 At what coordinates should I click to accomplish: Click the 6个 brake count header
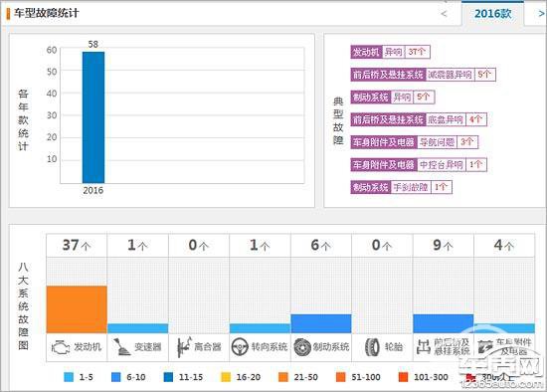[x=321, y=246]
